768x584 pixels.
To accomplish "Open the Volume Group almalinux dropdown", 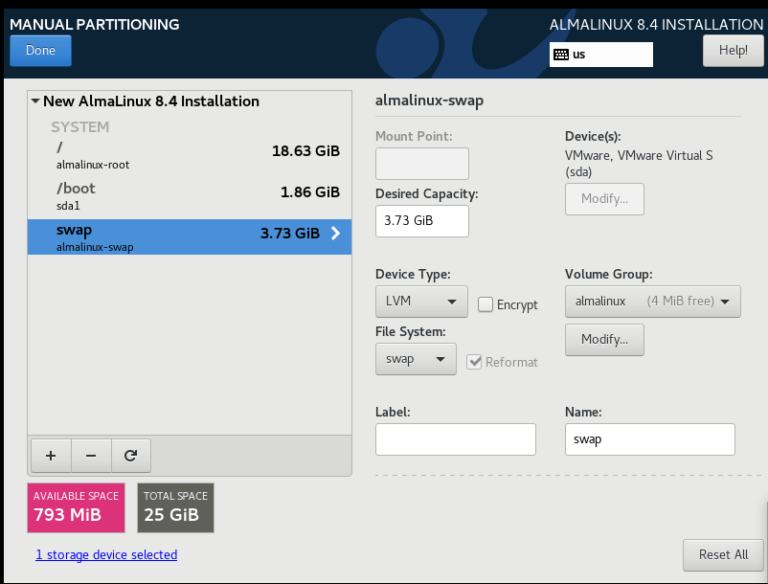I will coord(652,301).
